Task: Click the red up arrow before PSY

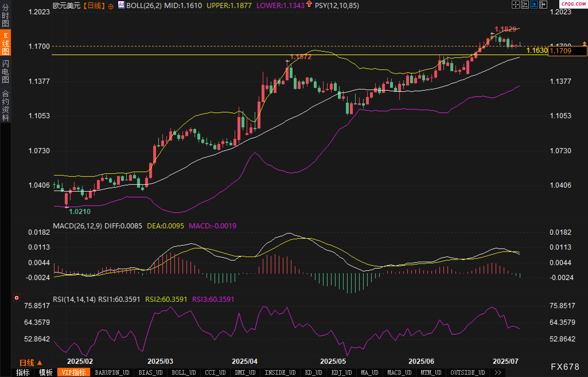Action: (309, 4)
